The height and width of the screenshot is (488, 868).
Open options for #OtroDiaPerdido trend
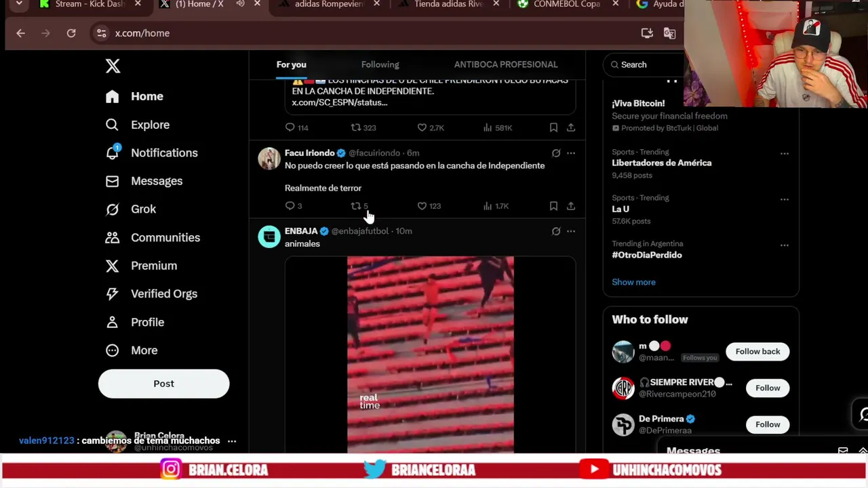(x=785, y=245)
